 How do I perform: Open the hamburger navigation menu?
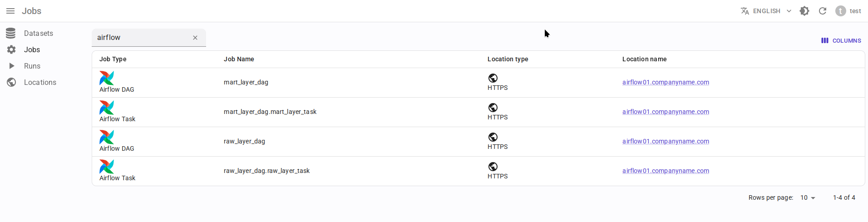pyautogui.click(x=10, y=11)
